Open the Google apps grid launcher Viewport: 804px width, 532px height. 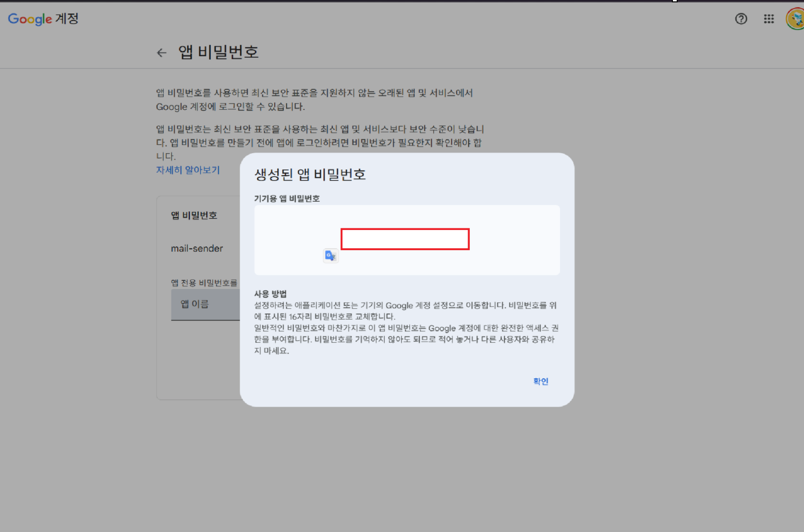769,19
